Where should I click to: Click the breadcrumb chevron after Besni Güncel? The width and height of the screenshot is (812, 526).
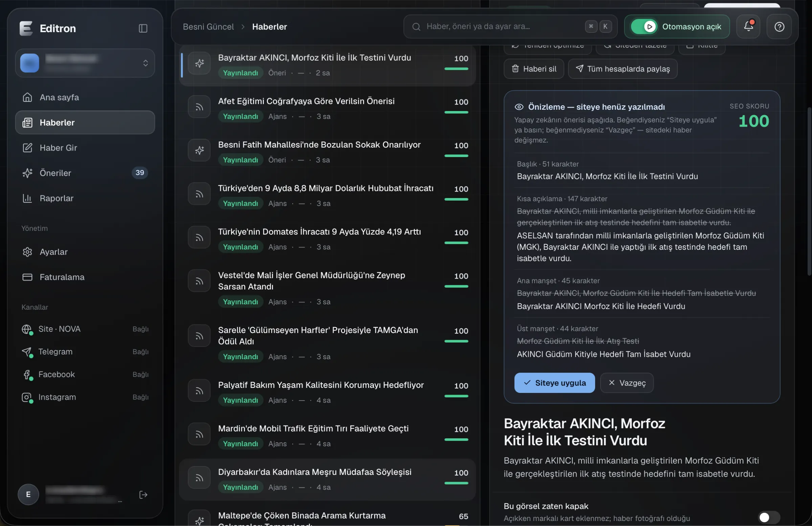[x=243, y=27]
